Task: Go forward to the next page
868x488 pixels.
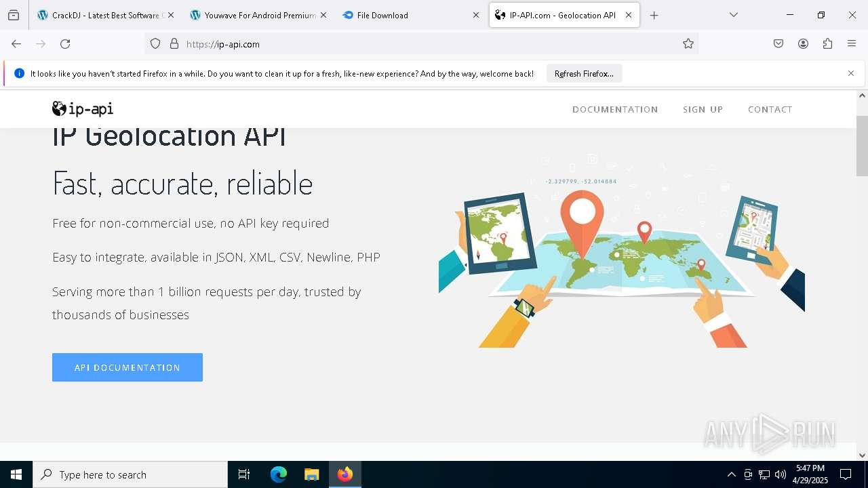Action: (x=41, y=44)
